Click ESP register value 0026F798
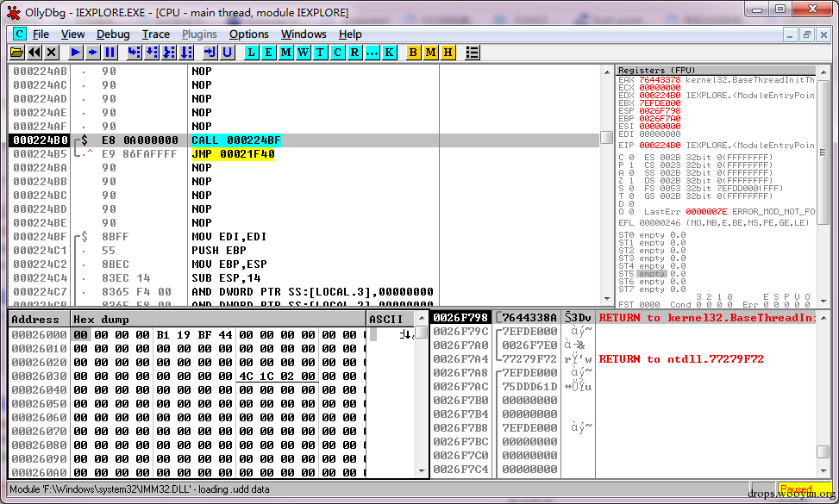 point(660,110)
